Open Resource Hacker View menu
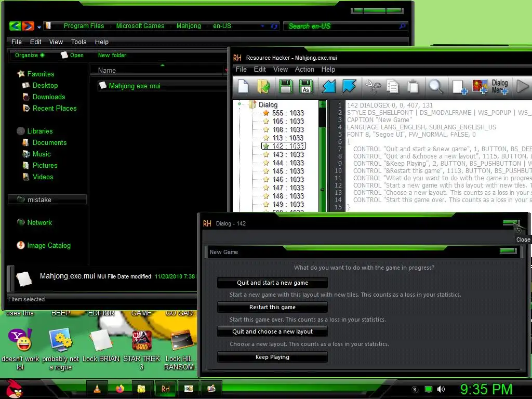Viewport: 532px width, 399px height. pyautogui.click(x=280, y=69)
